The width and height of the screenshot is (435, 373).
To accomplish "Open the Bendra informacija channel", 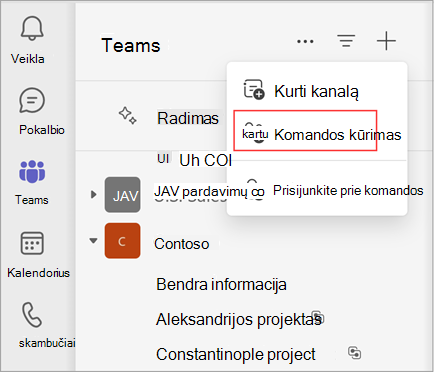I will [221, 284].
